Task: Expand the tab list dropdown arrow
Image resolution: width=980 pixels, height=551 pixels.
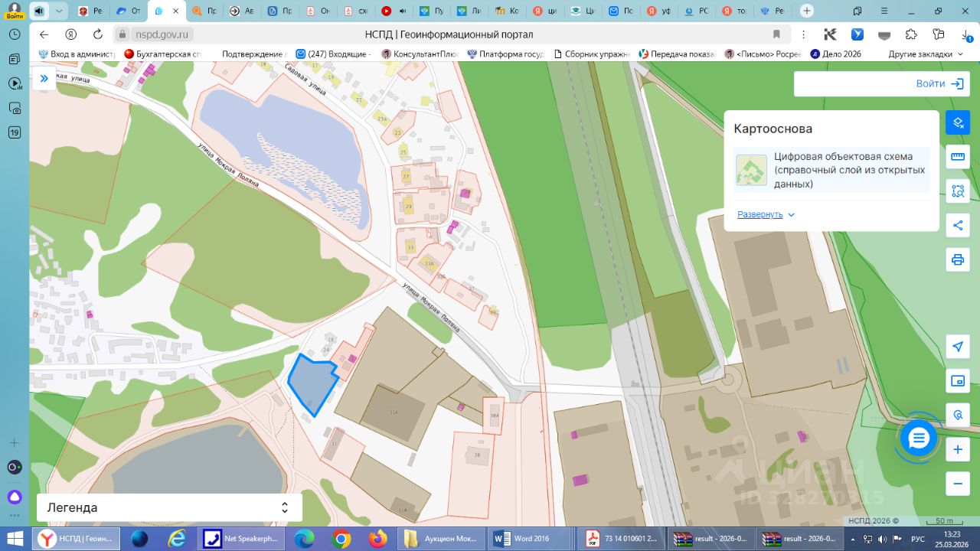Action: point(59,11)
